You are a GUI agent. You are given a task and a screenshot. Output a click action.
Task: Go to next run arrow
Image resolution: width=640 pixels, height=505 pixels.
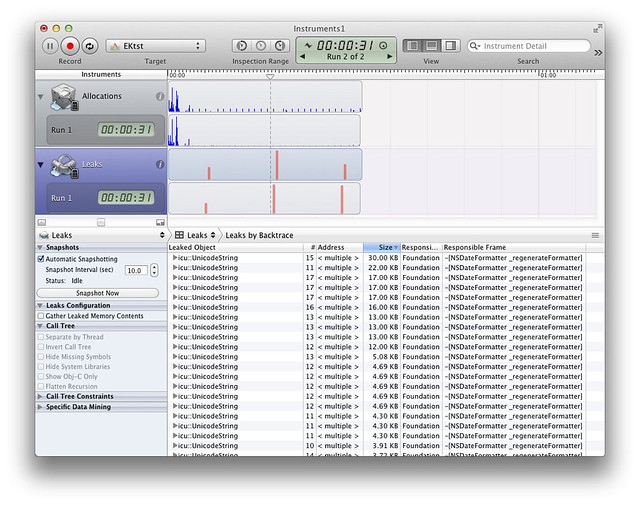(x=389, y=56)
